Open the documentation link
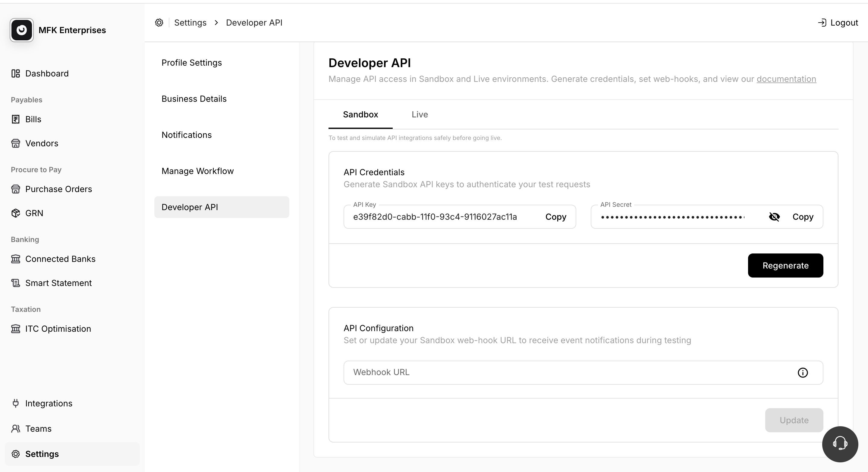868x472 pixels. (786, 79)
